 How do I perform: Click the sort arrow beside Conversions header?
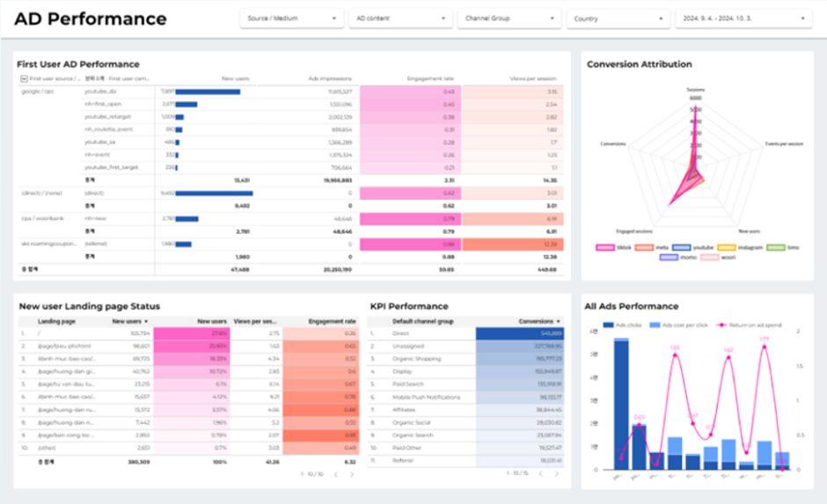click(559, 321)
